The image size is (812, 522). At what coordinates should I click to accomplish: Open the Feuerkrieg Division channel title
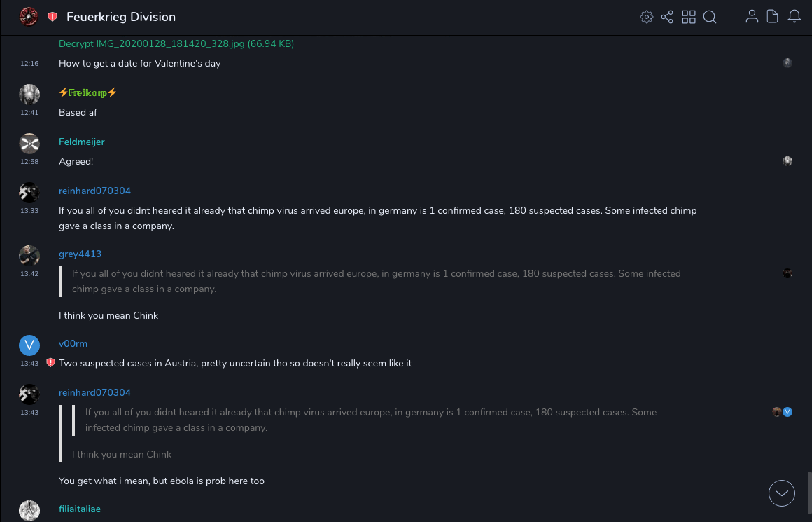[121, 17]
